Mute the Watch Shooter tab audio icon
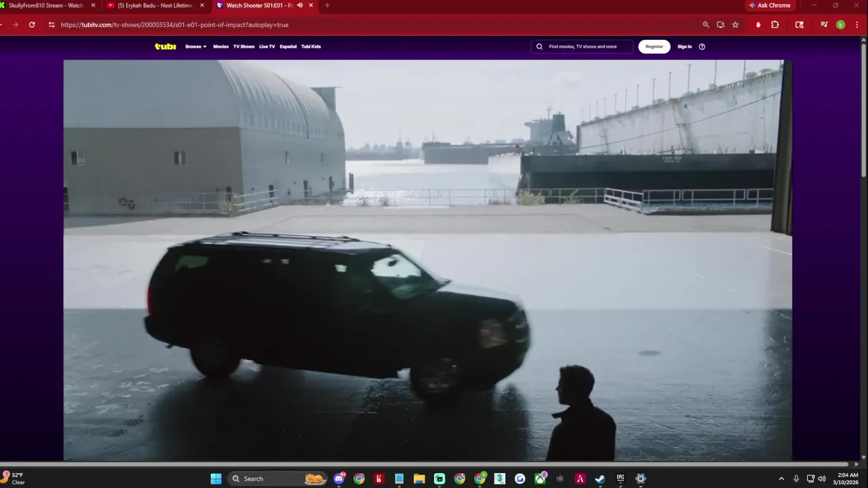868x488 pixels. 300,5
